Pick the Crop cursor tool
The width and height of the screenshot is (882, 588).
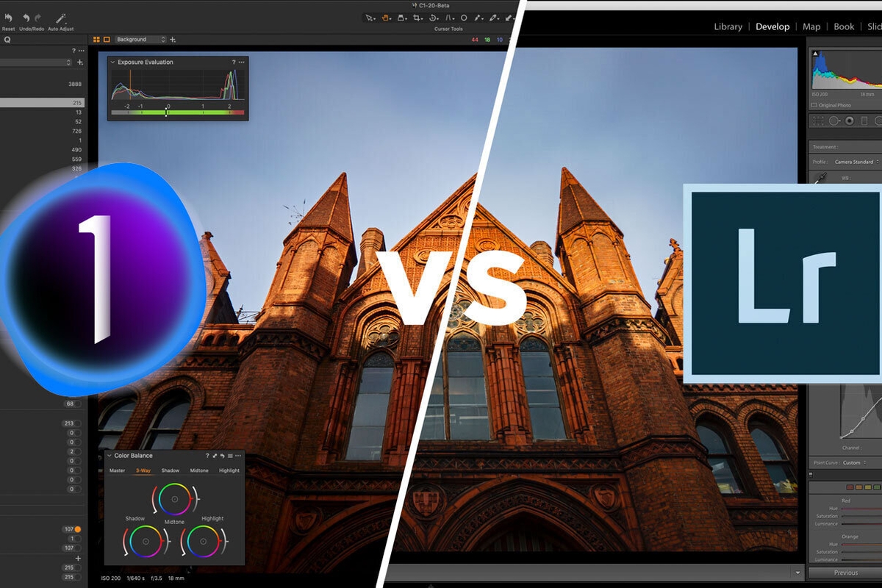(x=418, y=18)
